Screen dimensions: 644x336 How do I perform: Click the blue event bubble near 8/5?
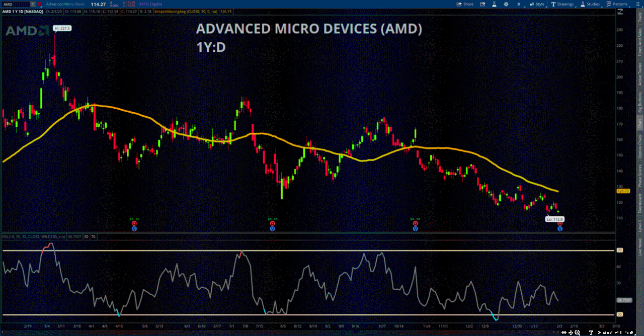(x=272, y=228)
